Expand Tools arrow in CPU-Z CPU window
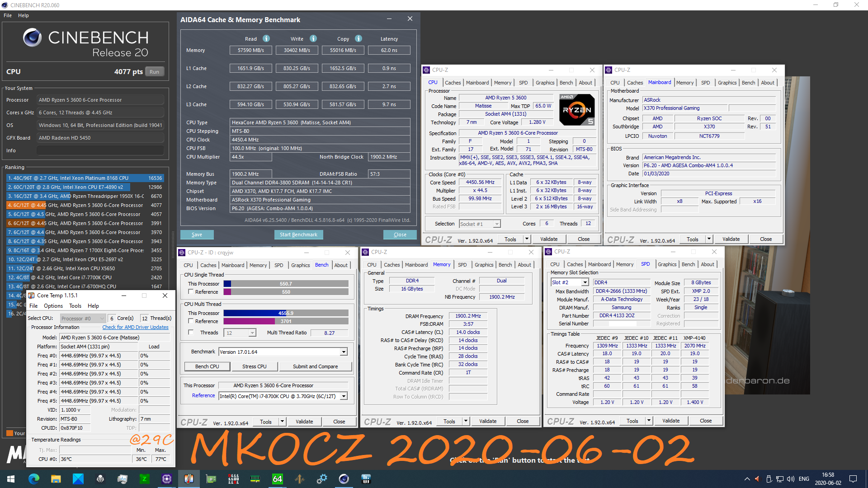This screenshot has height=488, width=868. (x=527, y=239)
